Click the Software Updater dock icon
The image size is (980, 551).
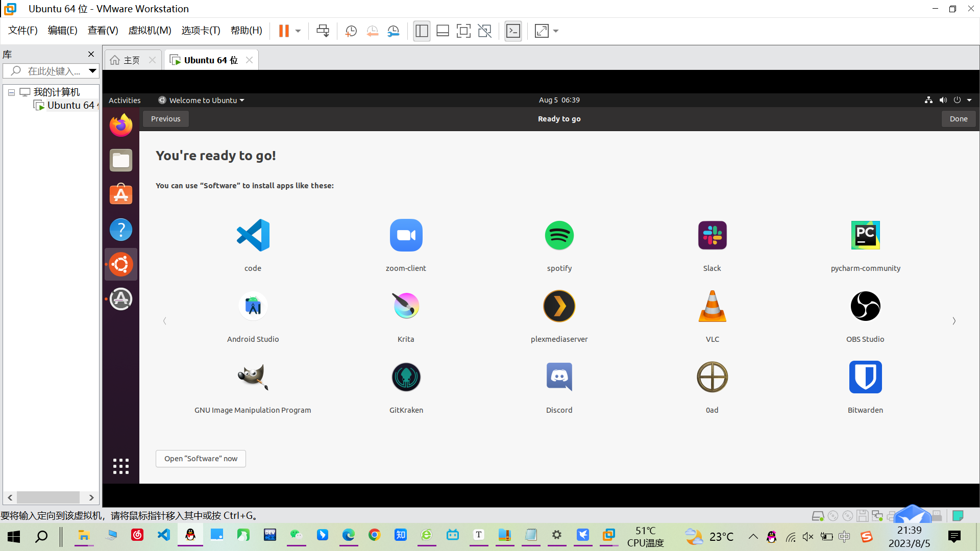point(121,299)
